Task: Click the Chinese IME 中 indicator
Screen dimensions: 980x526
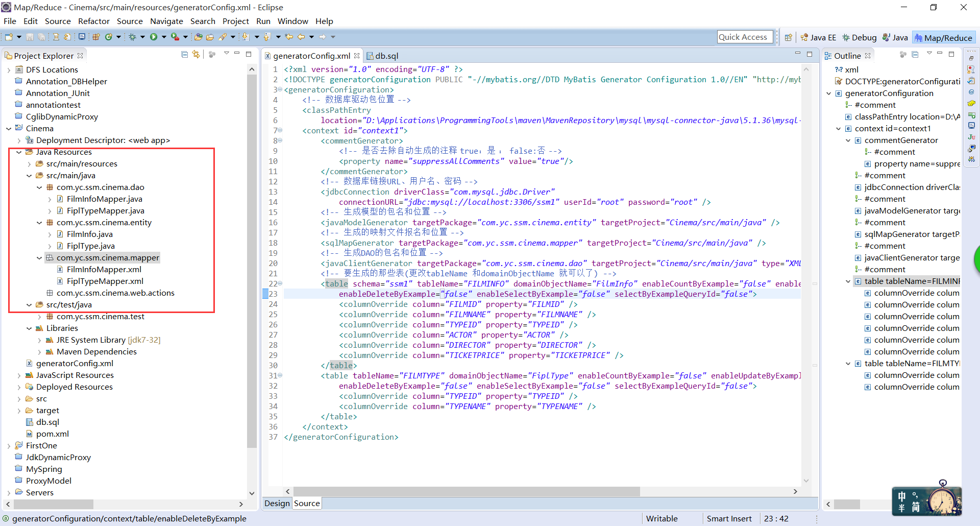Action: click(x=902, y=496)
